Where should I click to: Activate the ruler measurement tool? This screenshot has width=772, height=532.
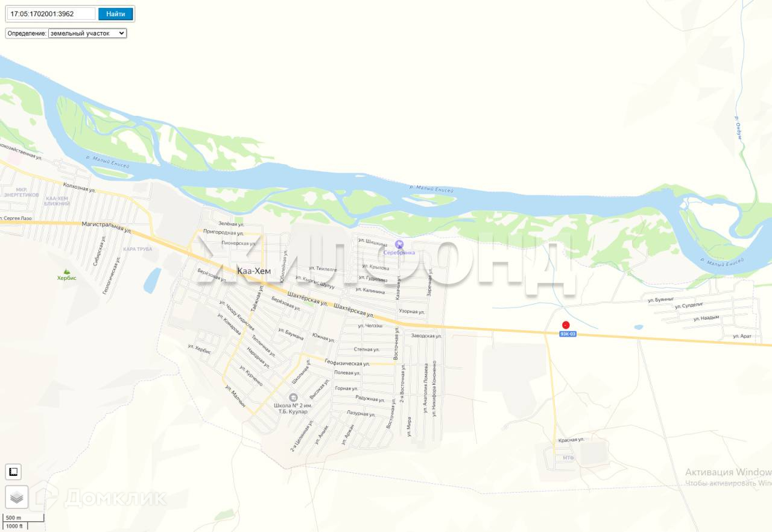[x=13, y=472]
